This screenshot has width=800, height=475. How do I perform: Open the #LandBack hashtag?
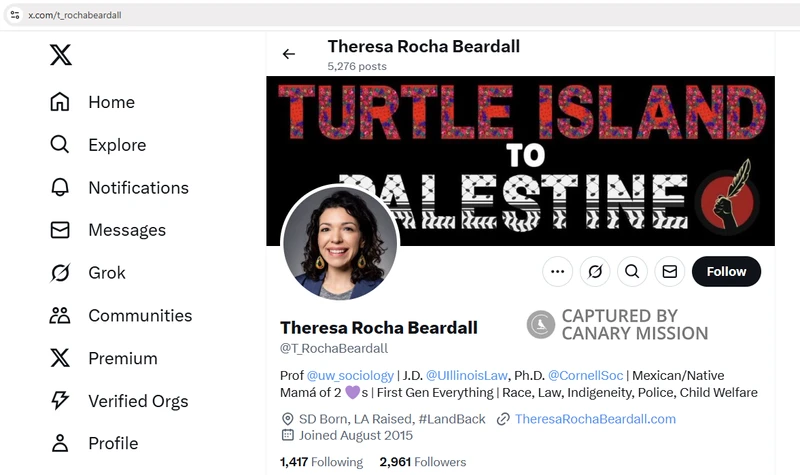pyautogui.click(x=452, y=419)
